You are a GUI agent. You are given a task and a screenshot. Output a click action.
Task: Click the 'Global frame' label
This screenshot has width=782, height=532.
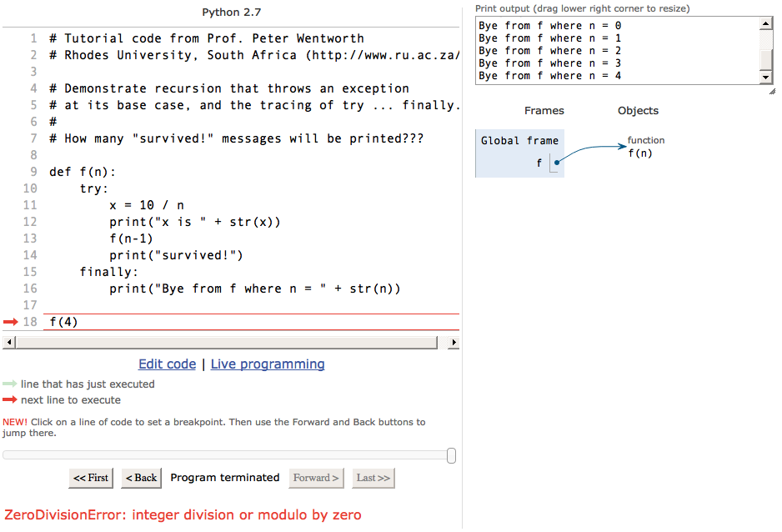click(519, 141)
